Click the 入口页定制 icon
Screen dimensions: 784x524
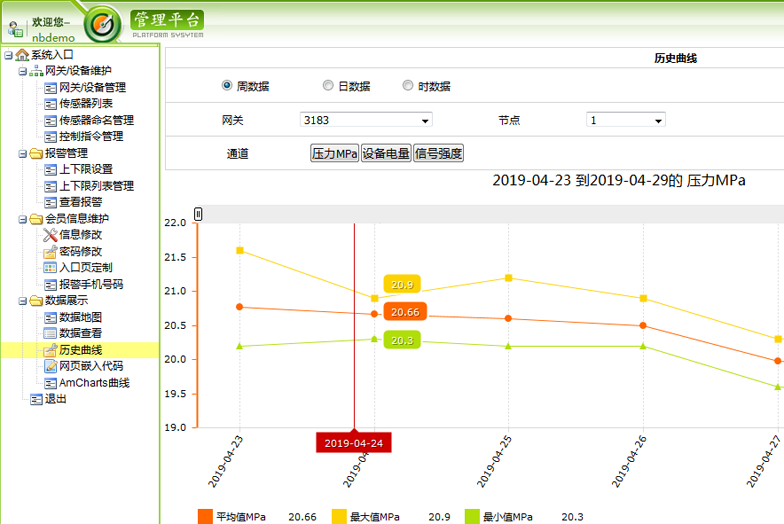click(x=50, y=268)
